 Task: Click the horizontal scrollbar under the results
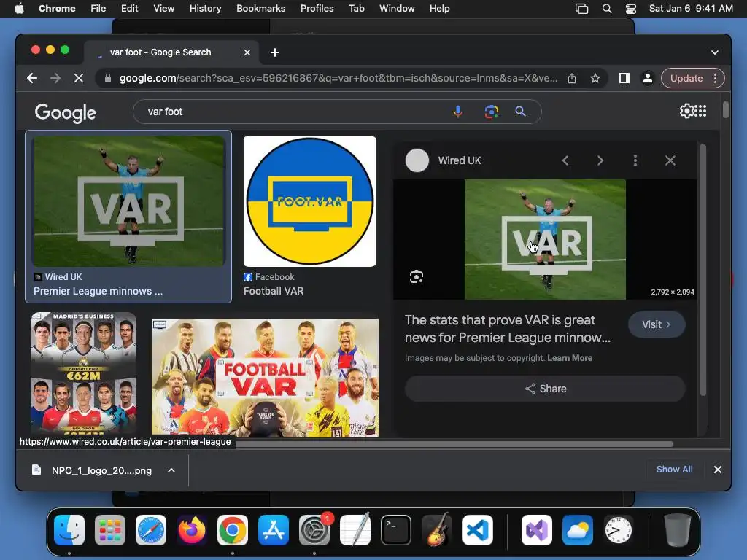pyautogui.click(x=454, y=444)
